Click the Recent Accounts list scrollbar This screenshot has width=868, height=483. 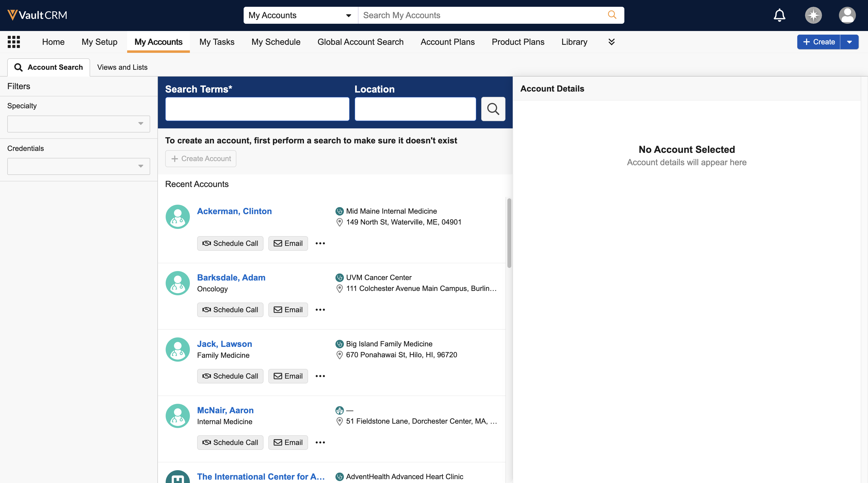[509, 233]
